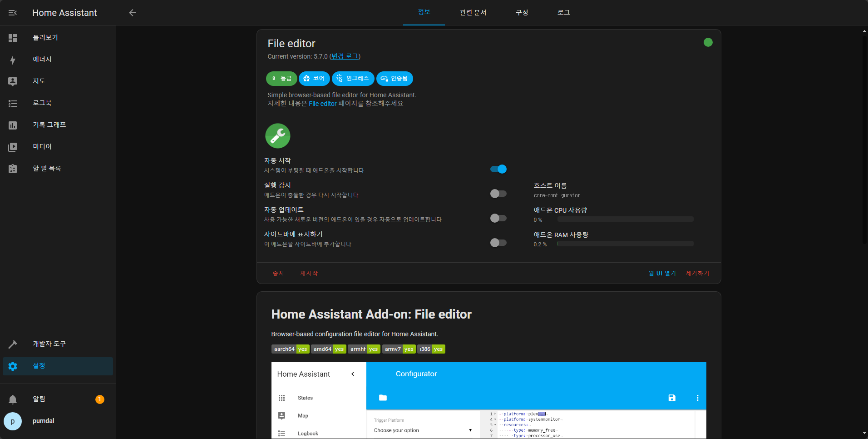Open 기록 그래프 chart icon in sidebar
This screenshot has width=868, height=439.
[13, 125]
